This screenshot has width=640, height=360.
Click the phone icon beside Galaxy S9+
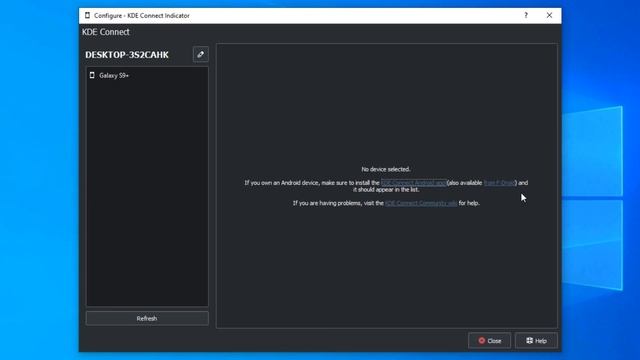92,75
